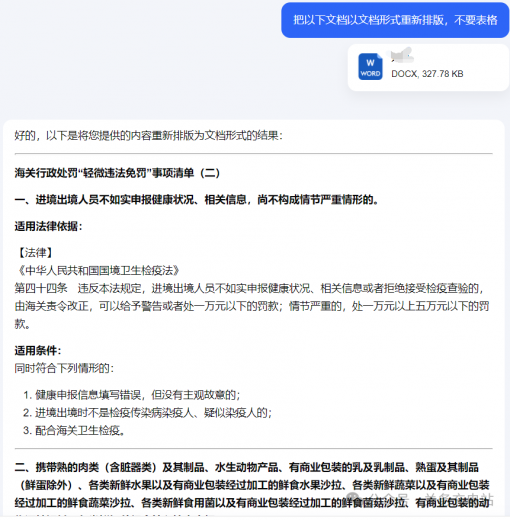This screenshot has height=520, width=510.
Task: Click the bold 适用法律依据 label
Action: [x=48, y=226]
